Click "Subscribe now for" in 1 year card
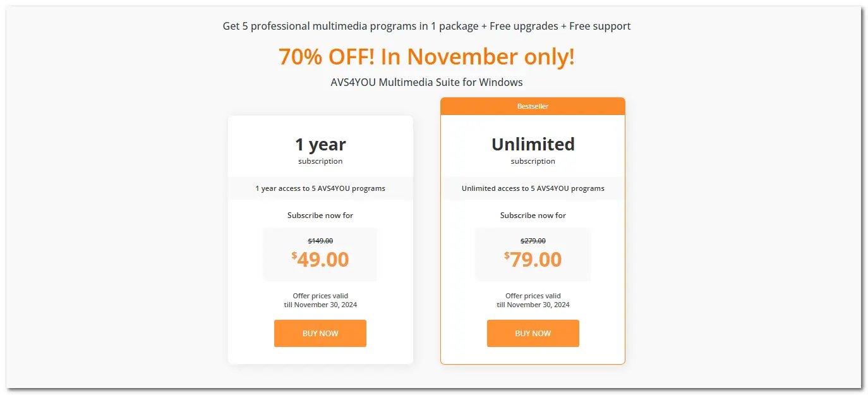 click(x=320, y=216)
